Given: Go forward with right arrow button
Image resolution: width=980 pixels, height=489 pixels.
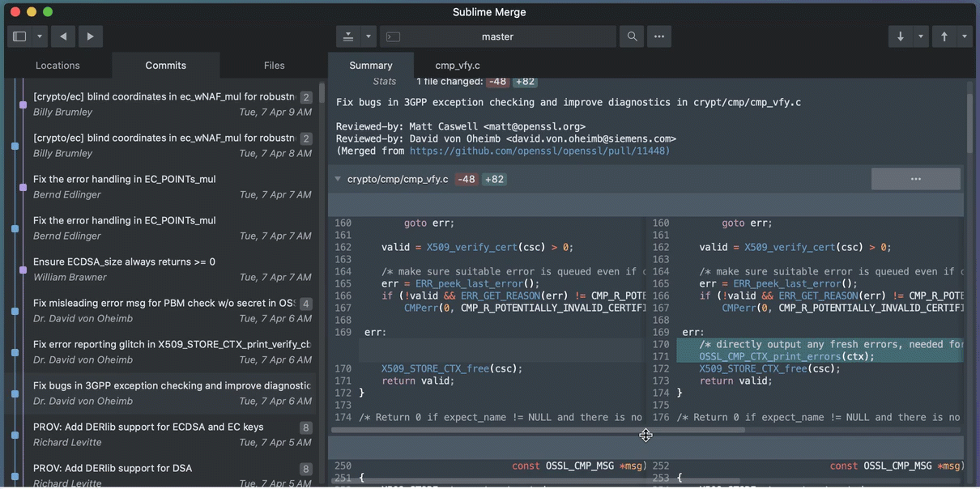Looking at the screenshot, I should coord(90,36).
